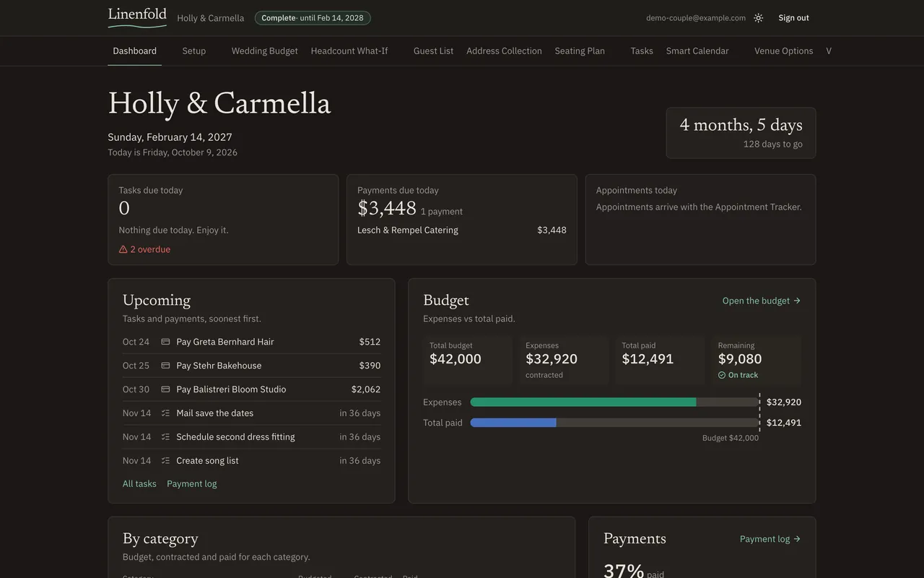Select the Address Collection tab
This screenshot has width=924, height=578.
point(504,51)
